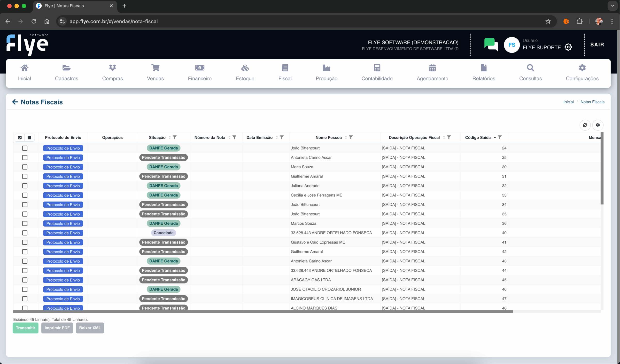Sort by the Situação column arrows
This screenshot has height=364, width=620.
pyautogui.click(x=170, y=137)
